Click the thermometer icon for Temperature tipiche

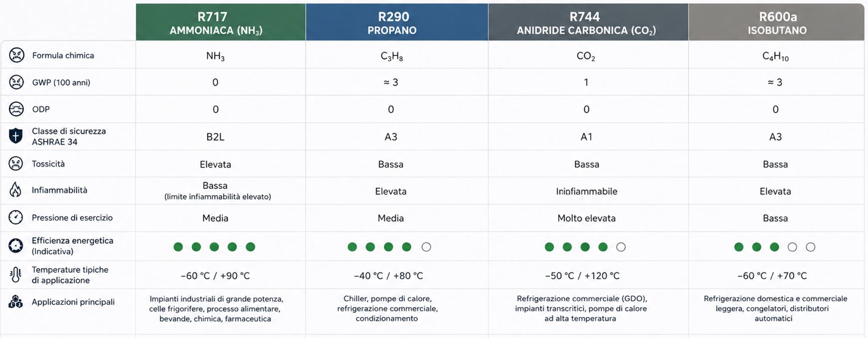(x=15, y=274)
